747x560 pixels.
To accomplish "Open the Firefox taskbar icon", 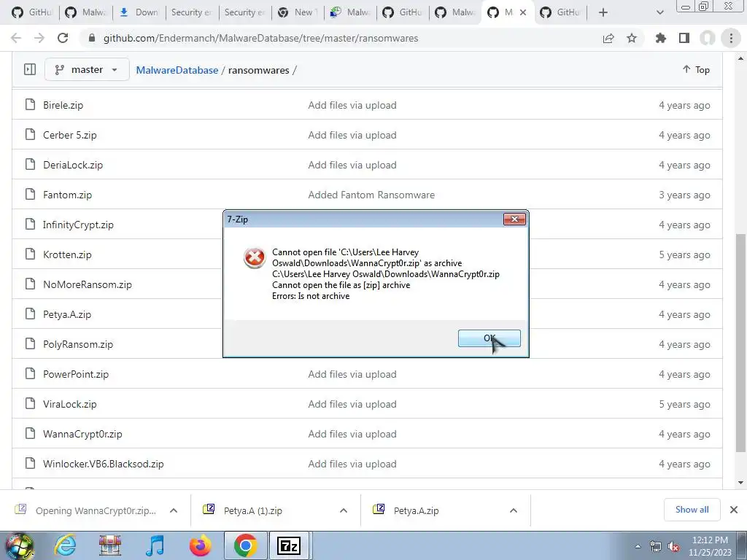I will point(200,545).
